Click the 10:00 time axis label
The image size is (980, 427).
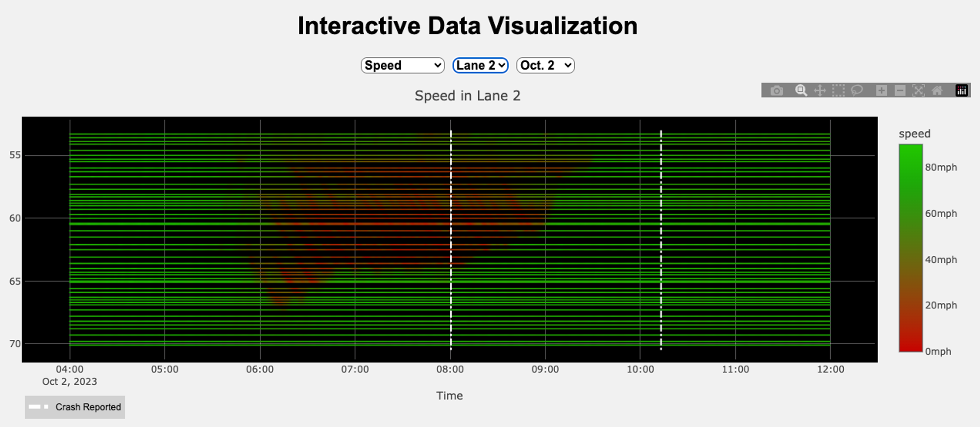[x=640, y=369]
